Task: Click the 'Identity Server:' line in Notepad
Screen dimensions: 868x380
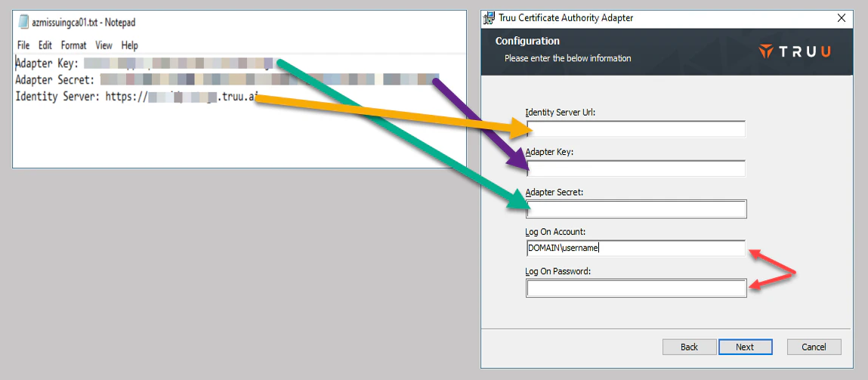Action: [137, 97]
